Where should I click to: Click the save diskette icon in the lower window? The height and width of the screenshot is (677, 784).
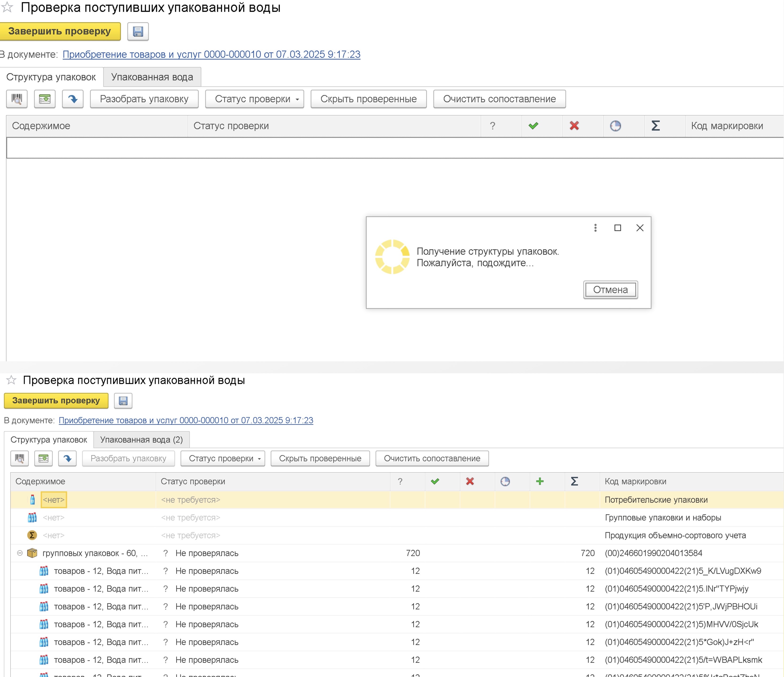pyautogui.click(x=123, y=401)
